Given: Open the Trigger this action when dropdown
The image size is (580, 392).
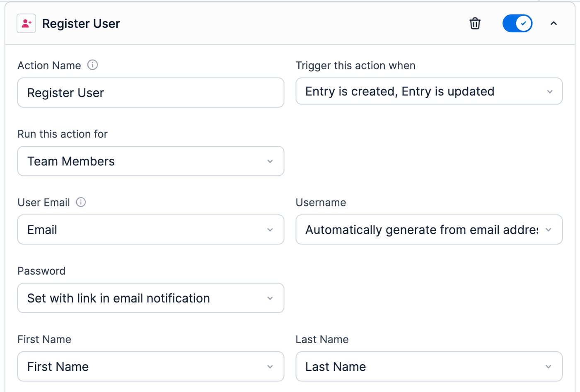Looking at the screenshot, I should tap(429, 91).
